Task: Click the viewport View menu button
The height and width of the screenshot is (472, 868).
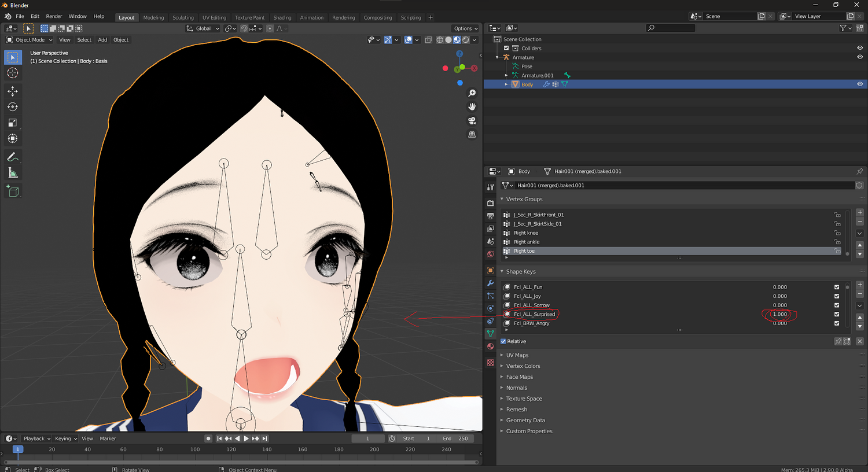Action: [64, 40]
